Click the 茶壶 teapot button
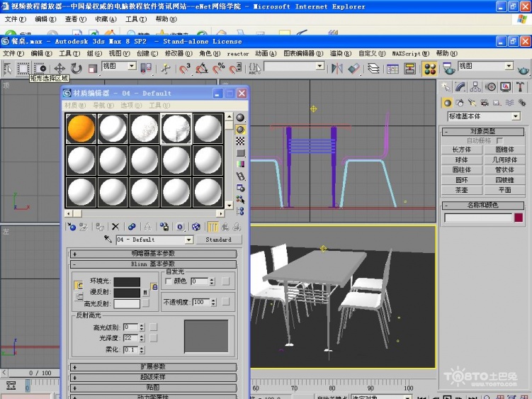 coord(462,190)
